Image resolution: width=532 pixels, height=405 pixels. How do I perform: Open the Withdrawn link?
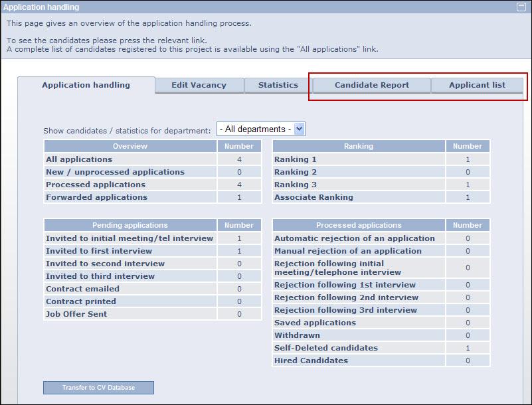pos(297,335)
